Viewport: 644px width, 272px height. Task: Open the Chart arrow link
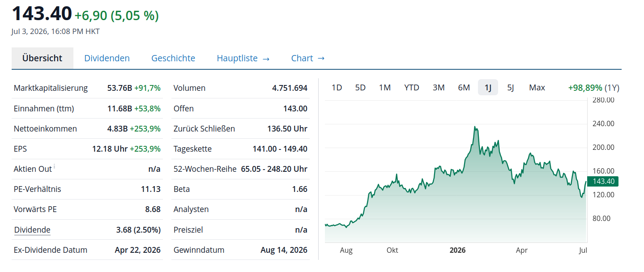308,58
